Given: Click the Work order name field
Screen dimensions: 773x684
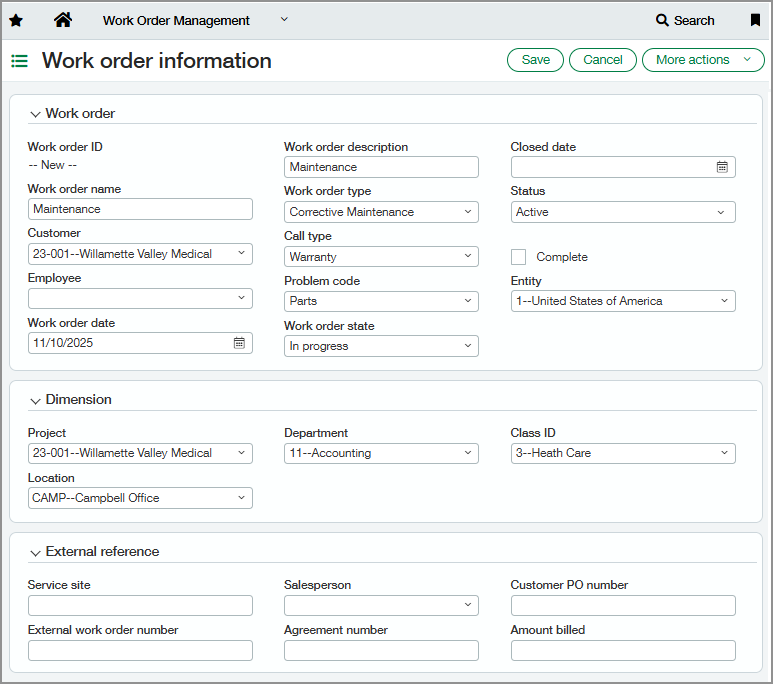Looking at the screenshot, I should click(x=140, y=209).
